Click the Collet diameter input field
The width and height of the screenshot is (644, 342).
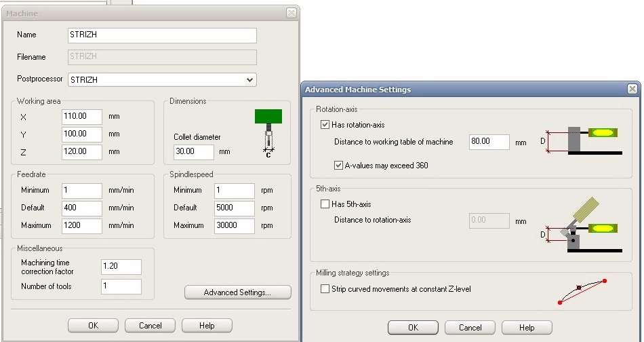click(x=193, y=152)
